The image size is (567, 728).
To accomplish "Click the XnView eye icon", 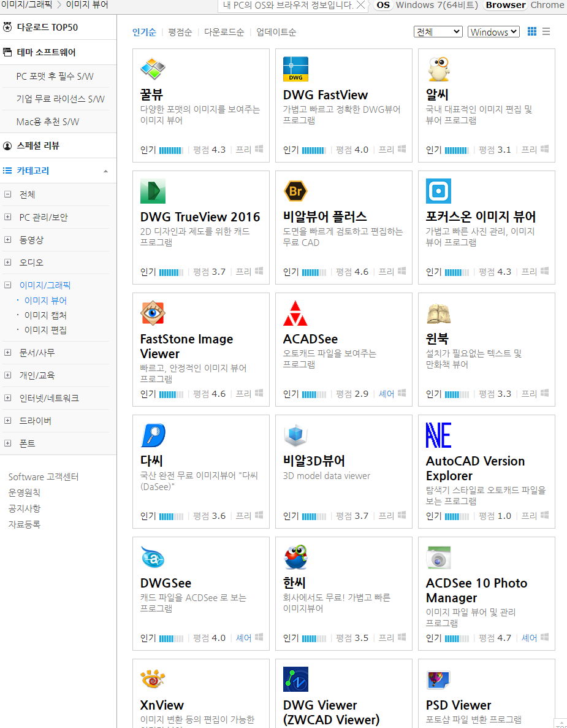I will (x=153, y=680).
